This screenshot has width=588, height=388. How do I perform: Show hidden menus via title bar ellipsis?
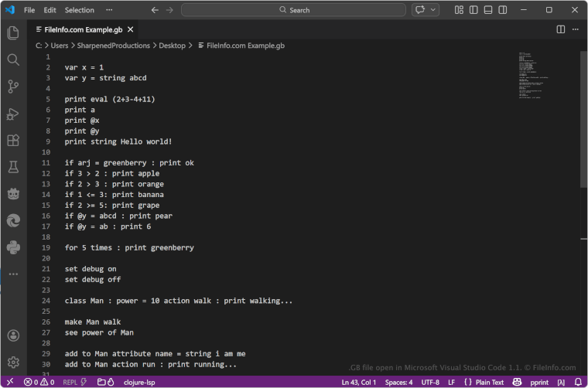point(109,10)
